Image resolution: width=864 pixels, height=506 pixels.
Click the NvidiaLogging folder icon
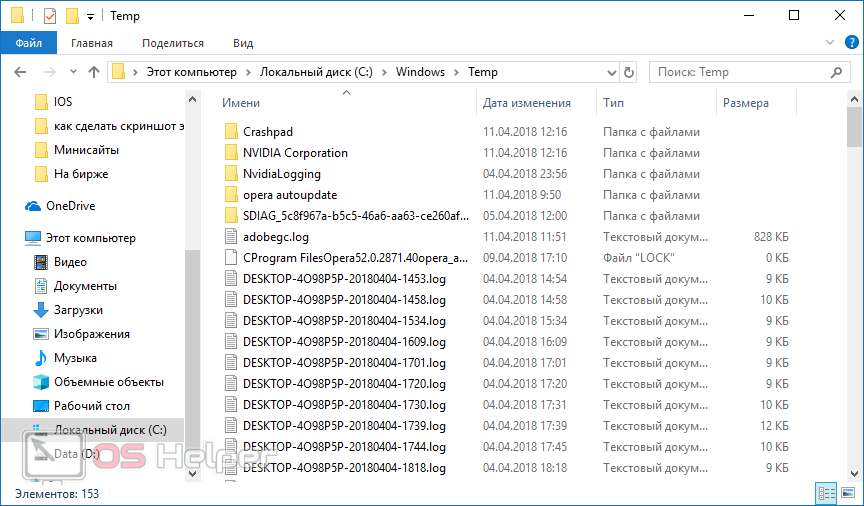pyautogui.click(x=231, y=174)
